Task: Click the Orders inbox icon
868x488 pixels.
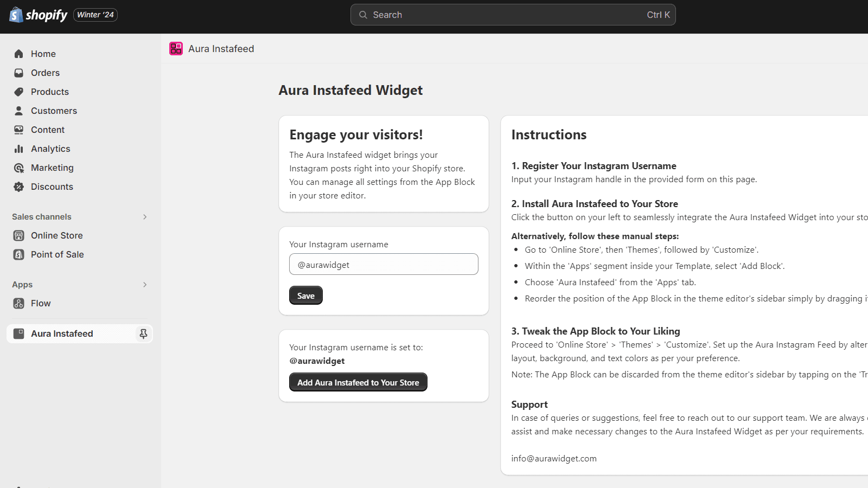Action: coord(19,73)
